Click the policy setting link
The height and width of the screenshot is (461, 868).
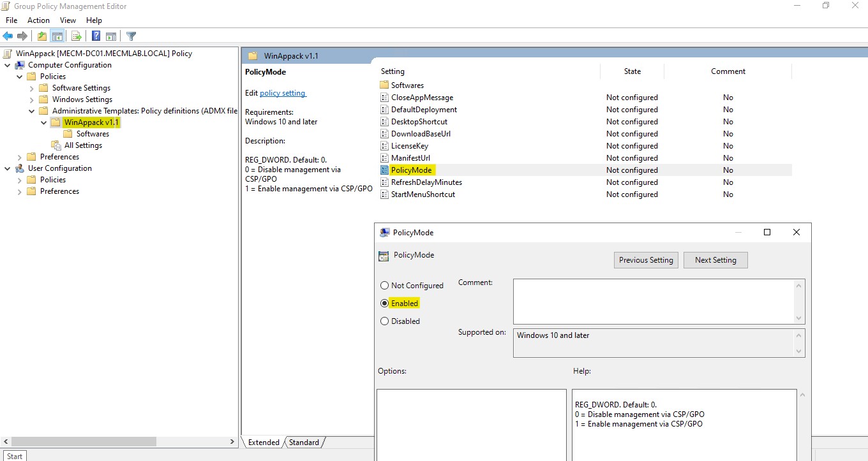(x=283, y=92)
